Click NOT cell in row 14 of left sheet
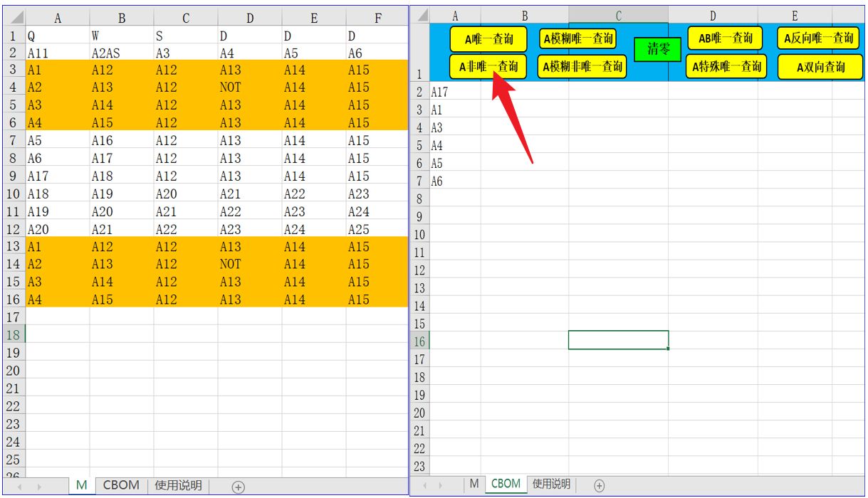Viewport: 868px width, 498px height. pyautogui.click(x=250, y=264)
